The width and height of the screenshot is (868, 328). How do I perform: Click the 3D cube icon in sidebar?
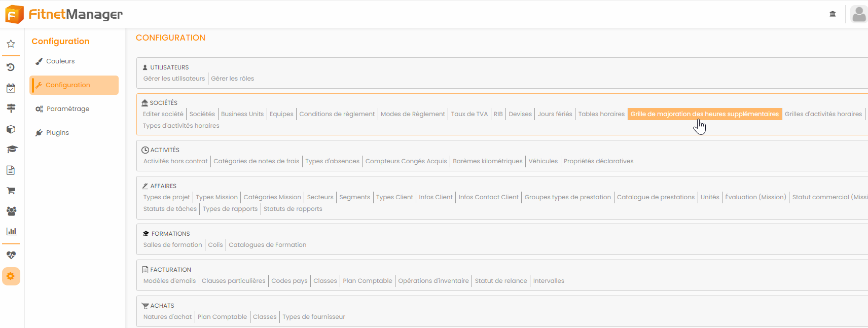coord(11,129)
